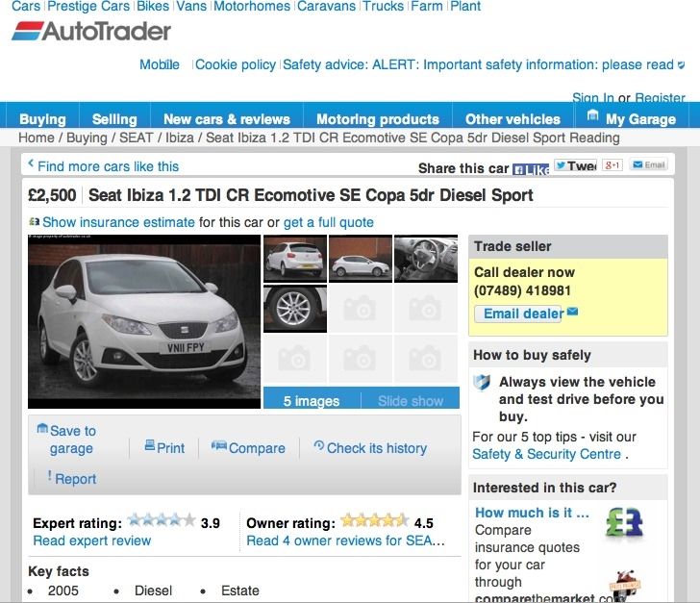
Task: Click Home in the breadcrumb
Action: pyautogui.click(x=37, y=138)
